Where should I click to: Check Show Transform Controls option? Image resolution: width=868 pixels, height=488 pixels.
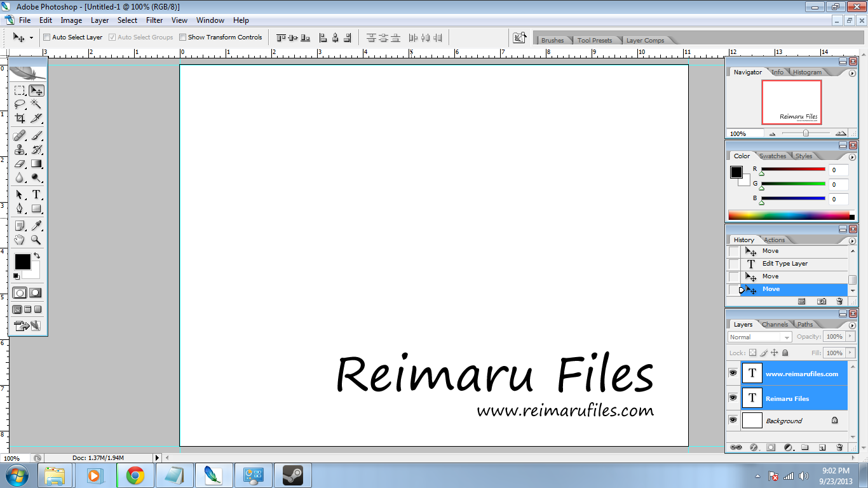(182, 37)
